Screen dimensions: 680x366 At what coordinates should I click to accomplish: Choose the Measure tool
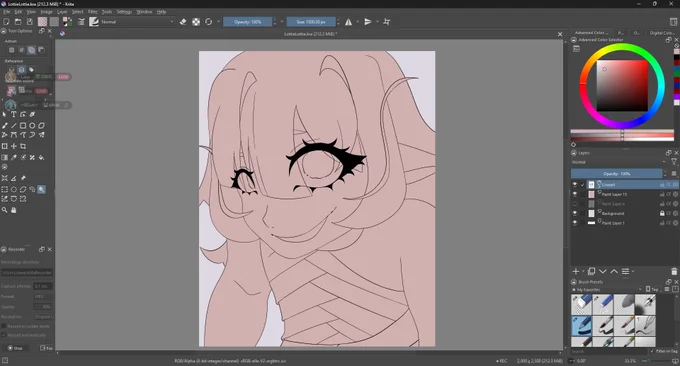coord(13,178)
